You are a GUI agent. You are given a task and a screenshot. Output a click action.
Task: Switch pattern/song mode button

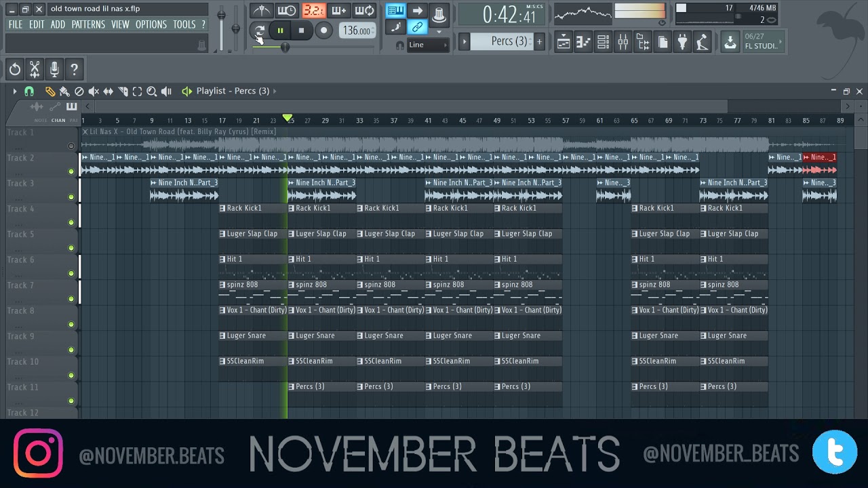259,30
